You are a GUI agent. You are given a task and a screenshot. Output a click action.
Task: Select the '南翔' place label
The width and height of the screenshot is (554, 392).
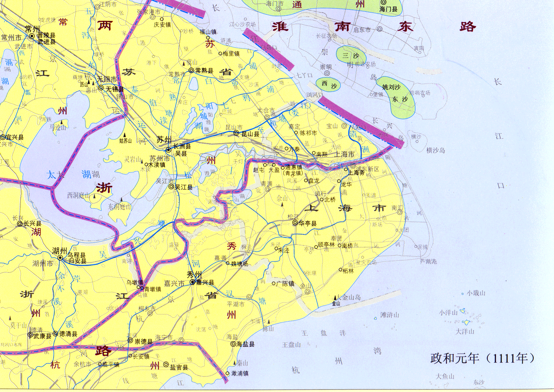pyautogui.click(x=322, y=154)
